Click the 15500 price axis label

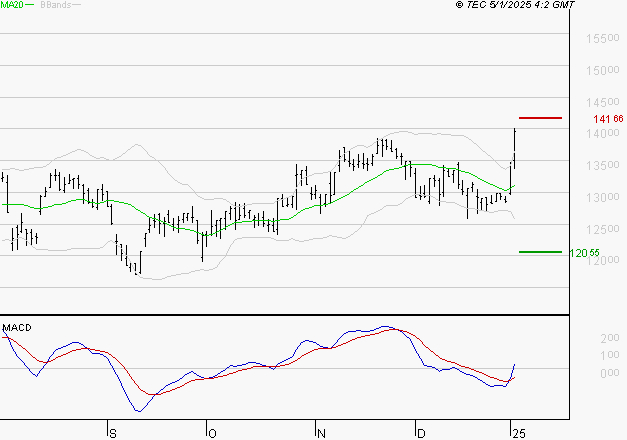coord(603,38)
